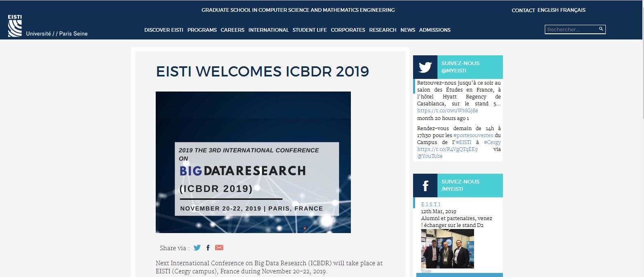Click the '12th Mar, 2019' post date

439,212
